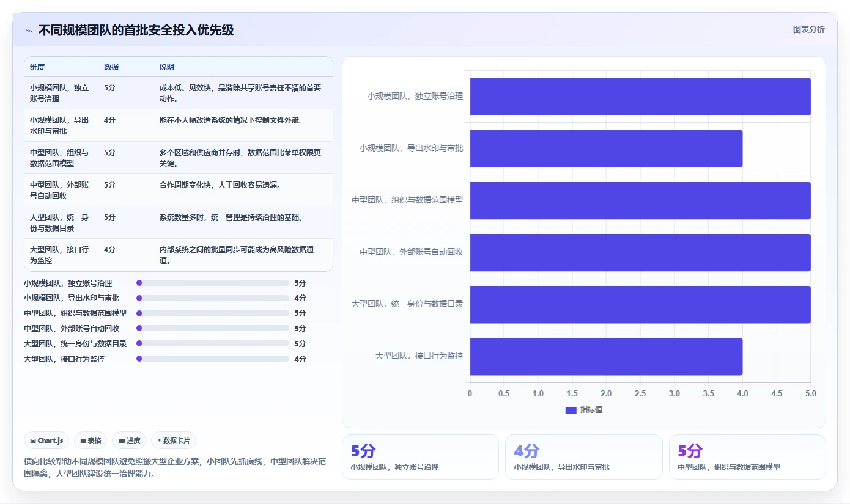The width and height of the screenshot is (850, 504).
Task: Click the progress bar for 小规模团队,独立账号治理
Action: [213, 283]
